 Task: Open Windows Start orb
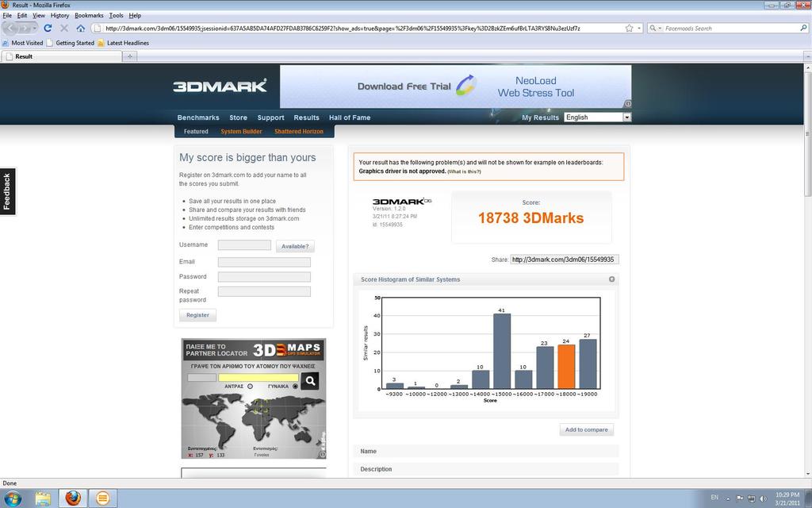(13, 498)
